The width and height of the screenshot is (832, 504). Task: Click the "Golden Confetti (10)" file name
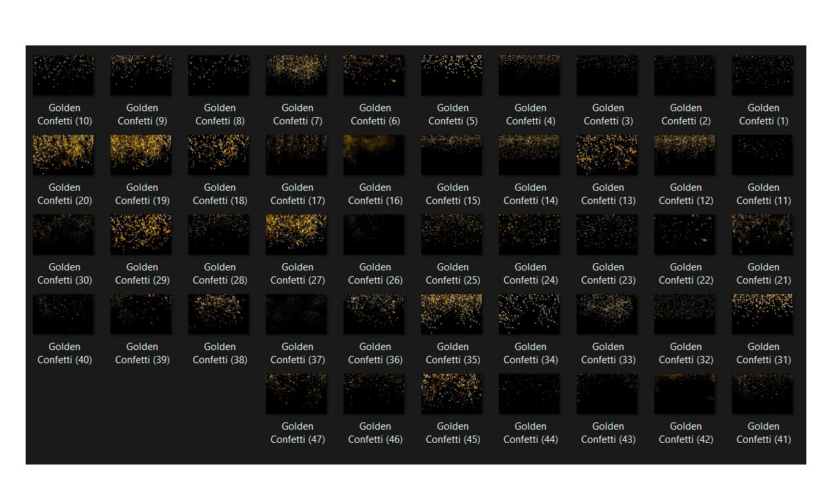pos(65,114)
